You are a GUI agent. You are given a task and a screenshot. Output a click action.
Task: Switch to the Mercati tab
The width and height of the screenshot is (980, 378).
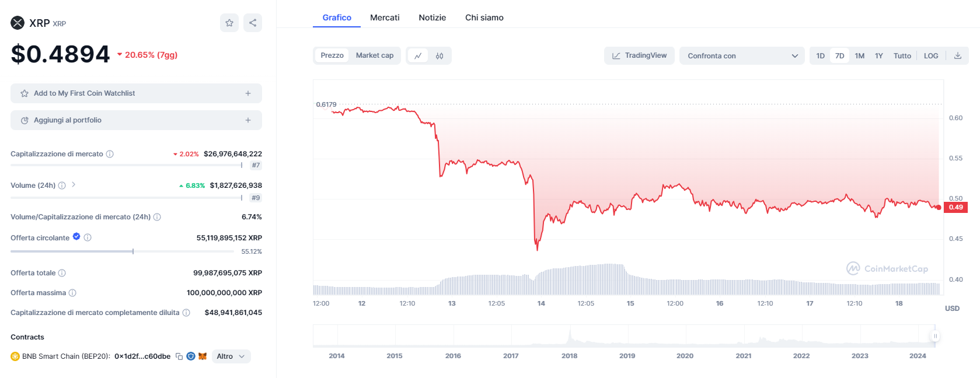tap(385, 17)
